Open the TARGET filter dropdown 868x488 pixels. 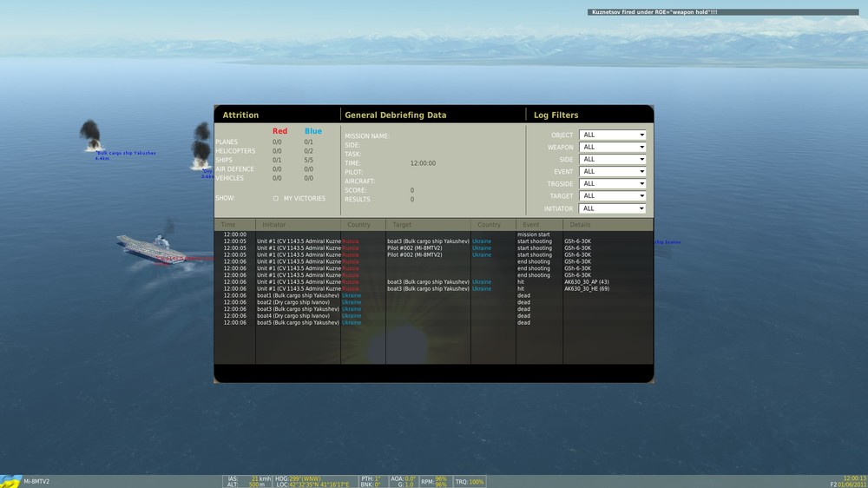[612, 195]
